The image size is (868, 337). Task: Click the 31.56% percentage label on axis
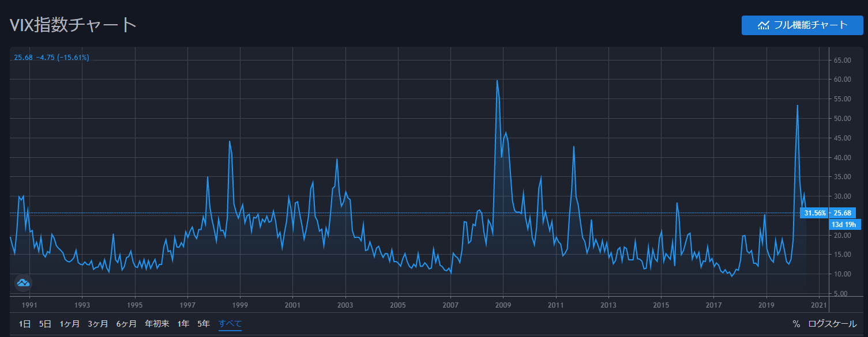tap(815, 213)
